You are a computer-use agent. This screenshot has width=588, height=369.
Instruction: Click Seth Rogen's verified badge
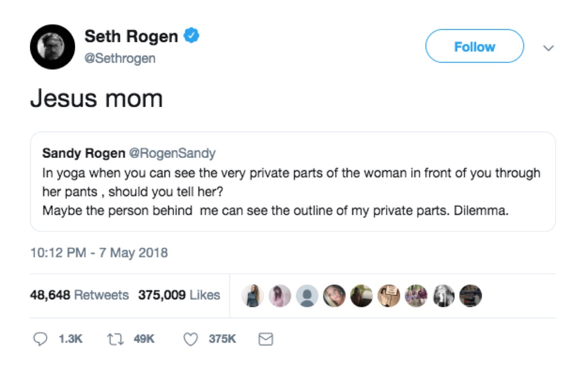pos(192,35)
